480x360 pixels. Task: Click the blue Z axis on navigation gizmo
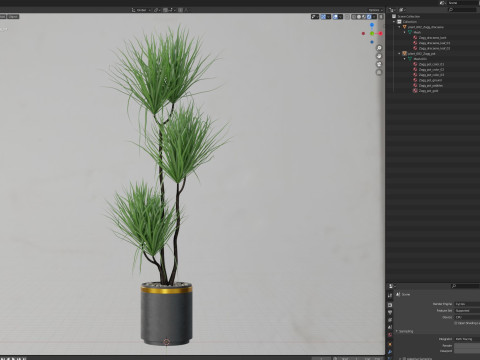[372, 25]
